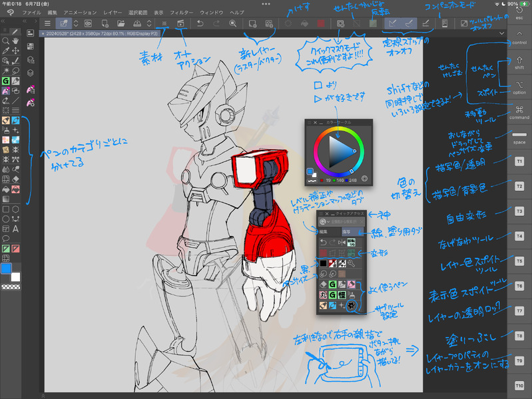Select the Eraser tool in the tool palette
This screenshot has height=399, width=532.
tap(15, 179)
